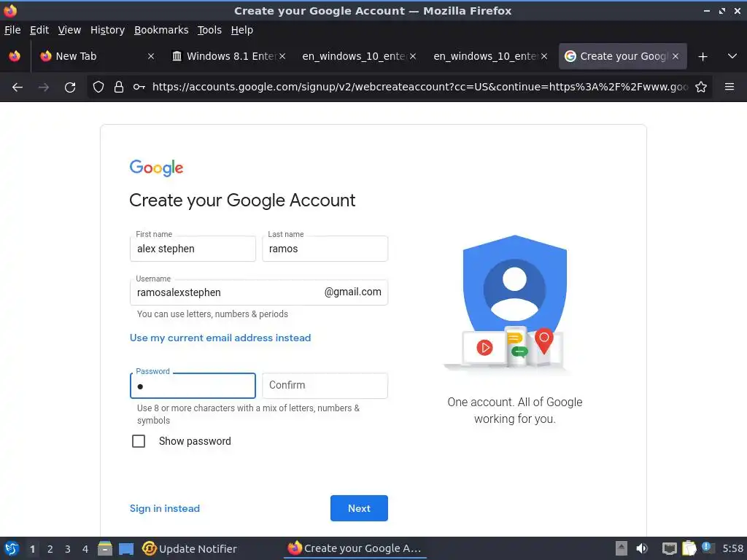Open the Bookmarks menu

click(161, 30)
